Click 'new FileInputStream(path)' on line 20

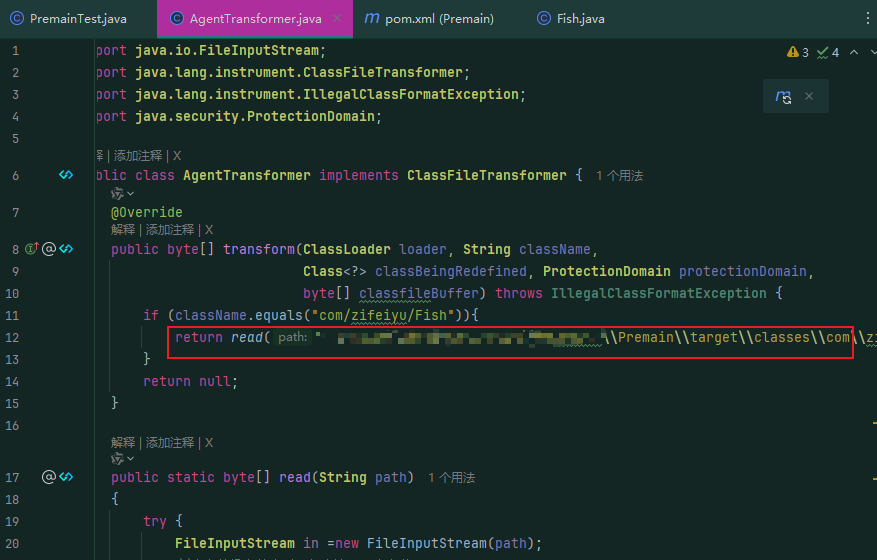pyautogui.click(x=435, y=543)
